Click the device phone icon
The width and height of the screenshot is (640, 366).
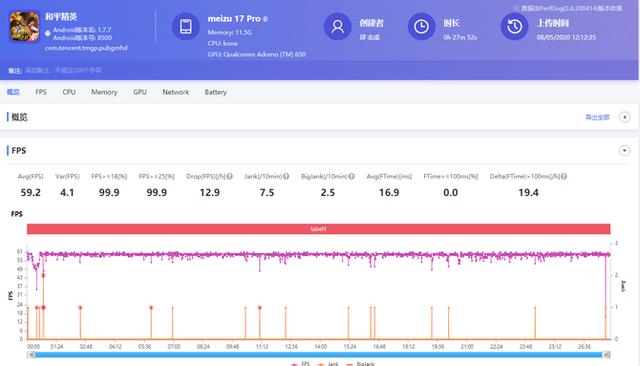click(x=186, y=27)
